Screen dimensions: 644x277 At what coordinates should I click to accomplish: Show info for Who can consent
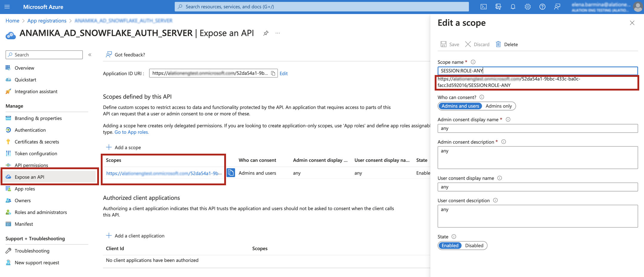[482, 97]
